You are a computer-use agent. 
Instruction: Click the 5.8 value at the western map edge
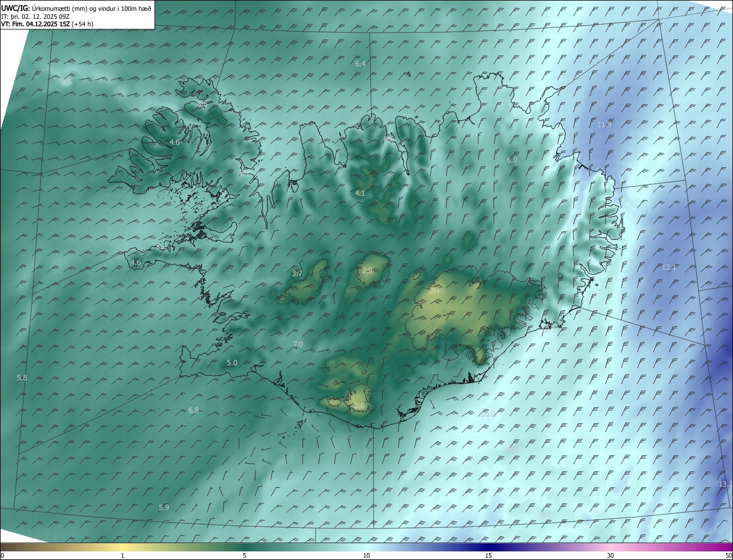(22, 378)
